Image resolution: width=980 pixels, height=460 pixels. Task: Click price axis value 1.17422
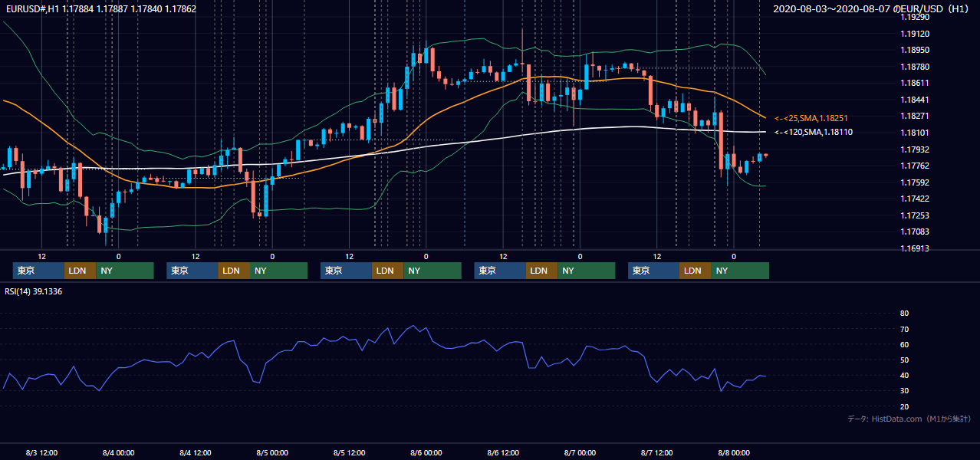point(915,199)
